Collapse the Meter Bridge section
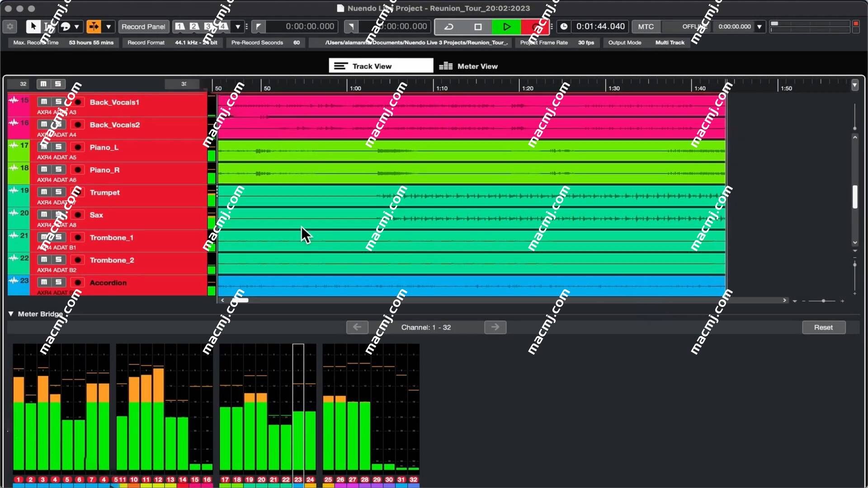The image size is (868, 488). [x=11, y=314]
